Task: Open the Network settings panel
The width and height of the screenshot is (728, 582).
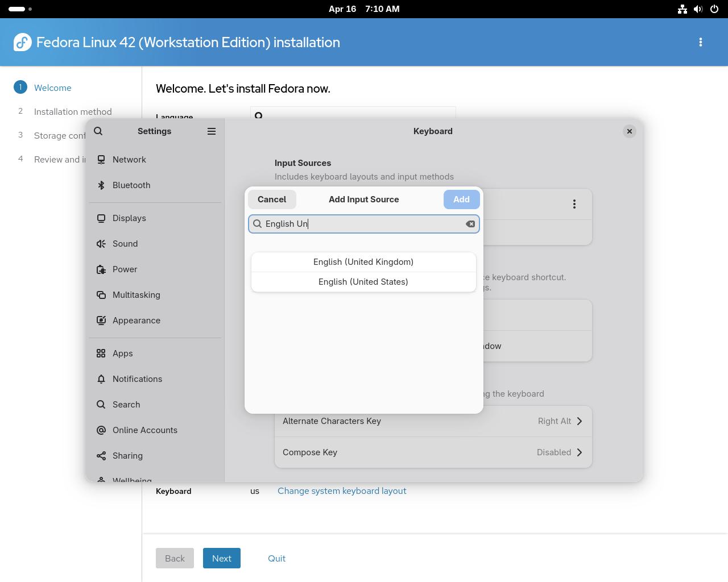Action: point(155,160)
